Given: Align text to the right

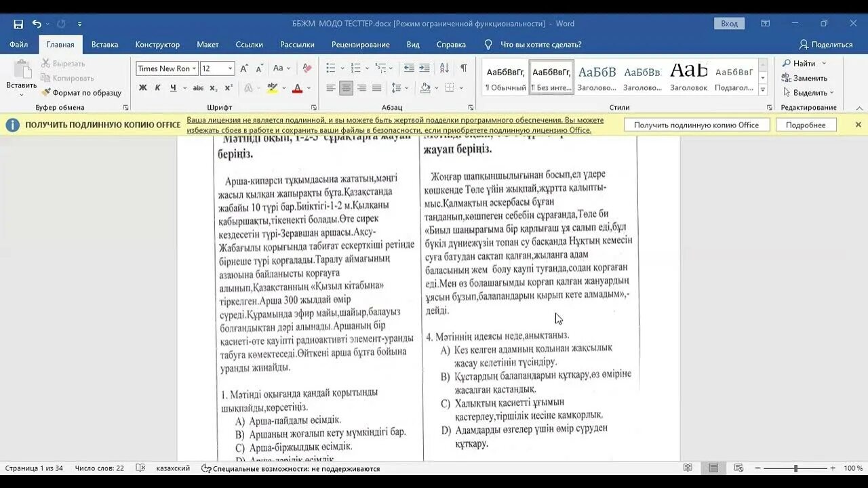Looking at the screenshot, I should (361, 88).
